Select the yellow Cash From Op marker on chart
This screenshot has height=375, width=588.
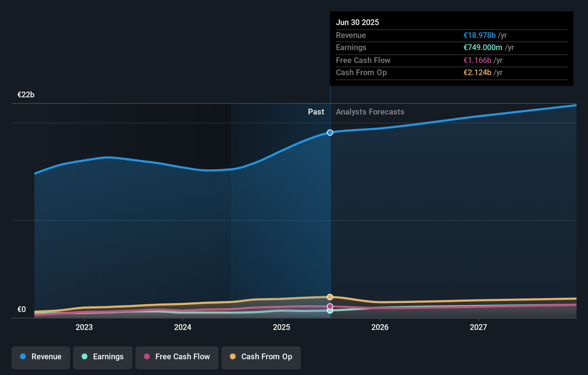click(330, 297)
